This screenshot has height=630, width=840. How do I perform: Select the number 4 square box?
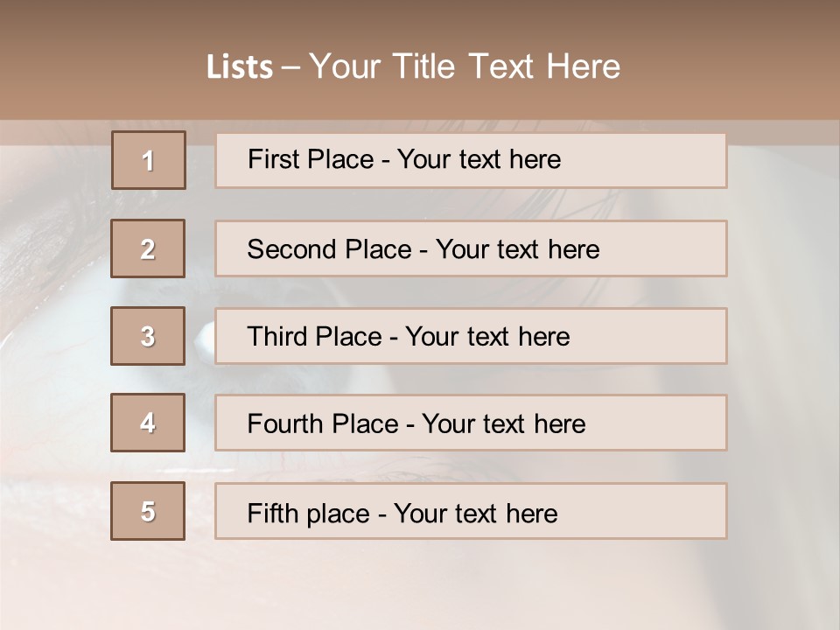coord(148,423)
